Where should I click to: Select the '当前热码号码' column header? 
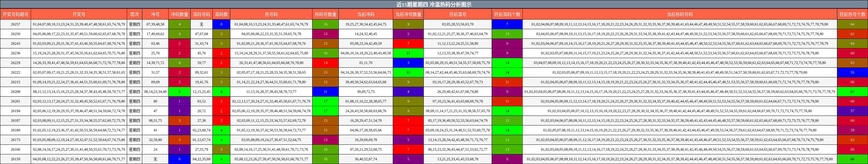[x=680, y=15]
